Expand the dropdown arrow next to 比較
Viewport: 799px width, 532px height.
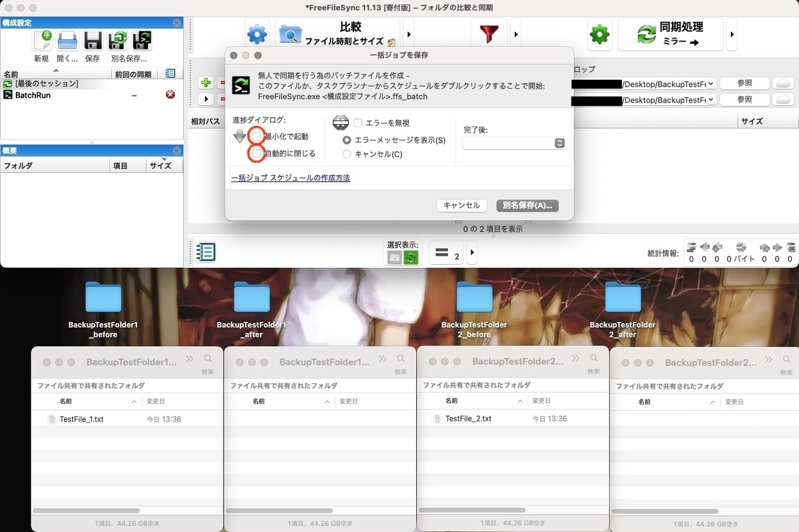pos(408,33)
